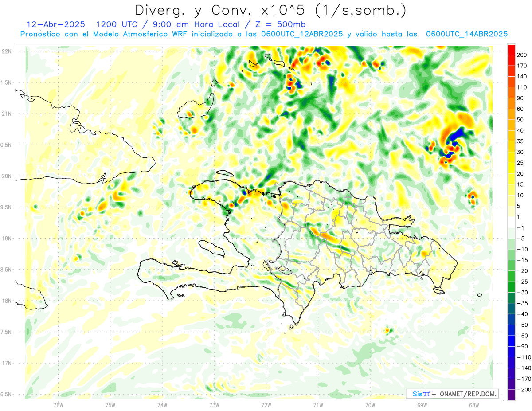Click the '73W' longitude label

(214, 405)
